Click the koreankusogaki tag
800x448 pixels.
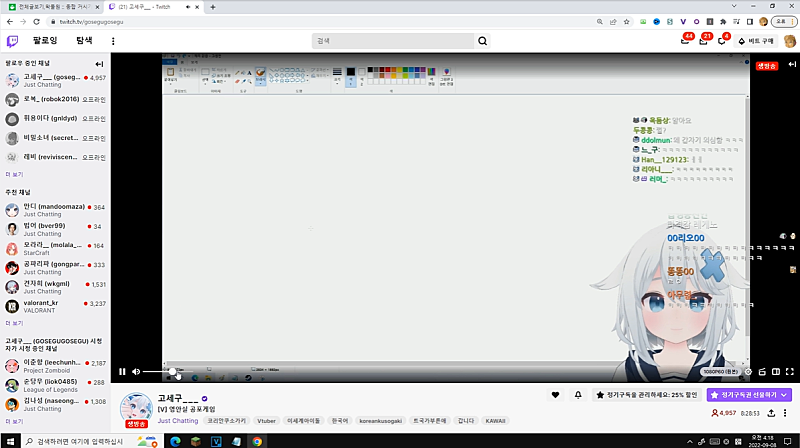(380, 421)
